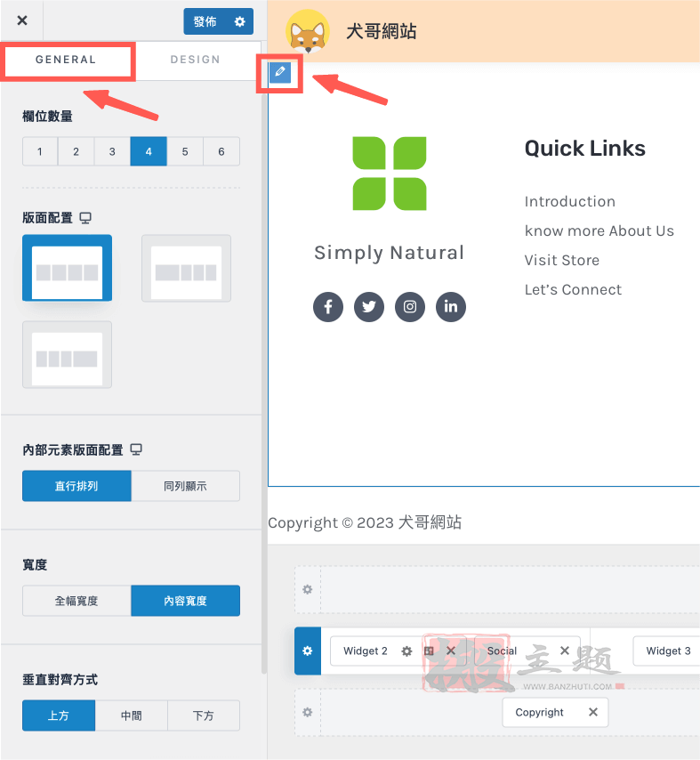The width and height of the screenshot is (700, 760).
Task: Set vertical alignment to 下方
Action: coord(204,716)
